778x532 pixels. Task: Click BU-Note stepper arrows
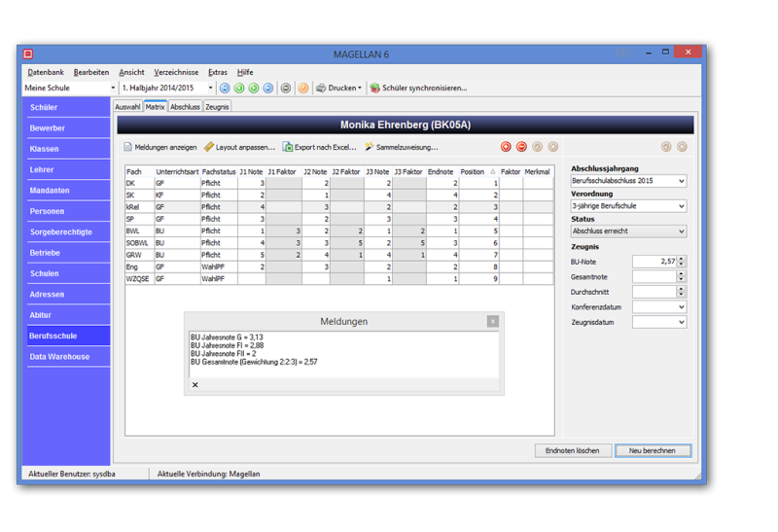682,261
